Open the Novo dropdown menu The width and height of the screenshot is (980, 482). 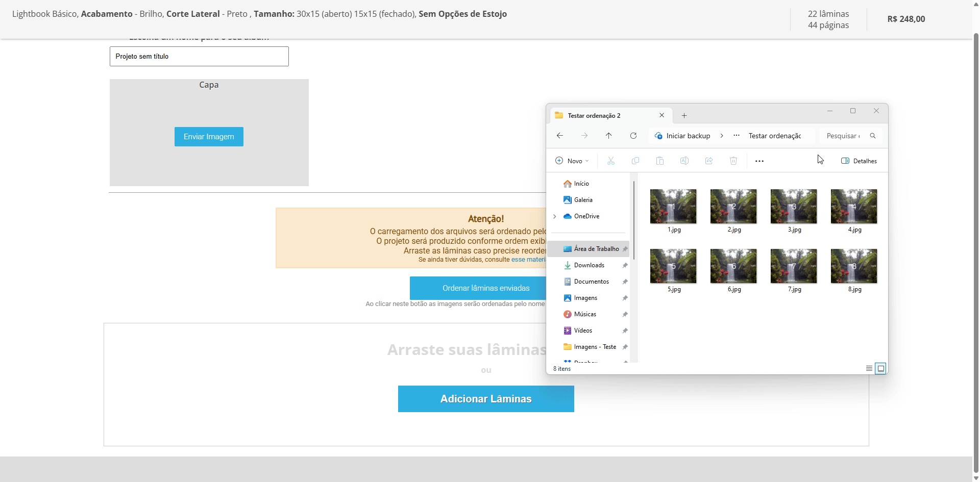pos(572,161)
